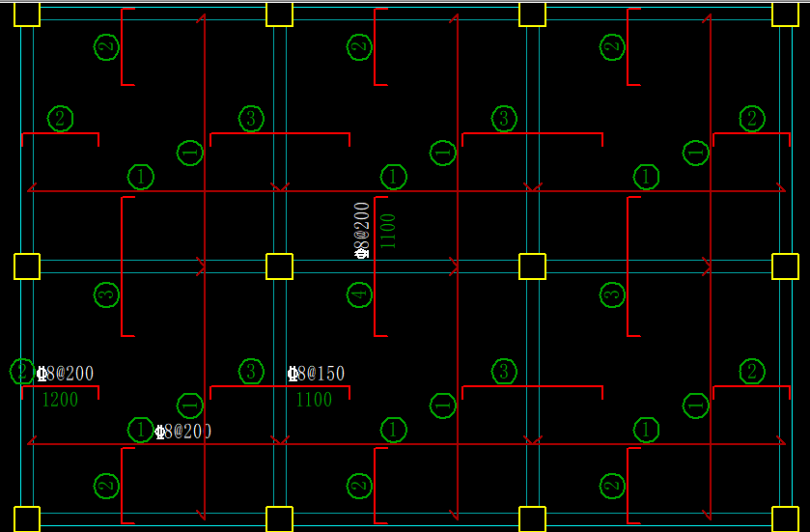This screenshot has height=532, width=810.
Task: Click the vertical green 1100 dimension text
Action: point(388,231)
